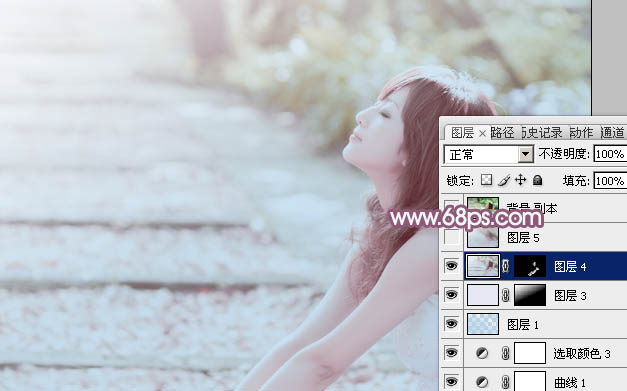Select the 图层 4 image thumbnail
Viewport: 627px width, 391px height.
point(483,266)
